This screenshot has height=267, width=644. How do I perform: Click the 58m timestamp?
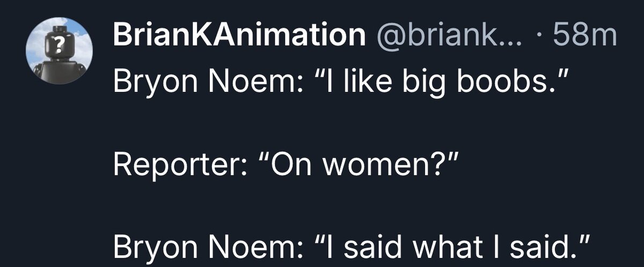click(x=586, y=37)
